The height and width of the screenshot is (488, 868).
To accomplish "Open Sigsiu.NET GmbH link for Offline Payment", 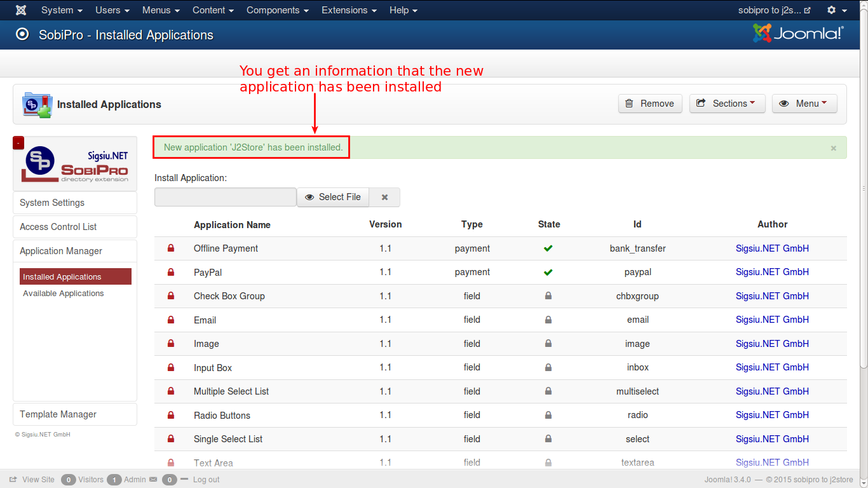I will coord(772,248).
